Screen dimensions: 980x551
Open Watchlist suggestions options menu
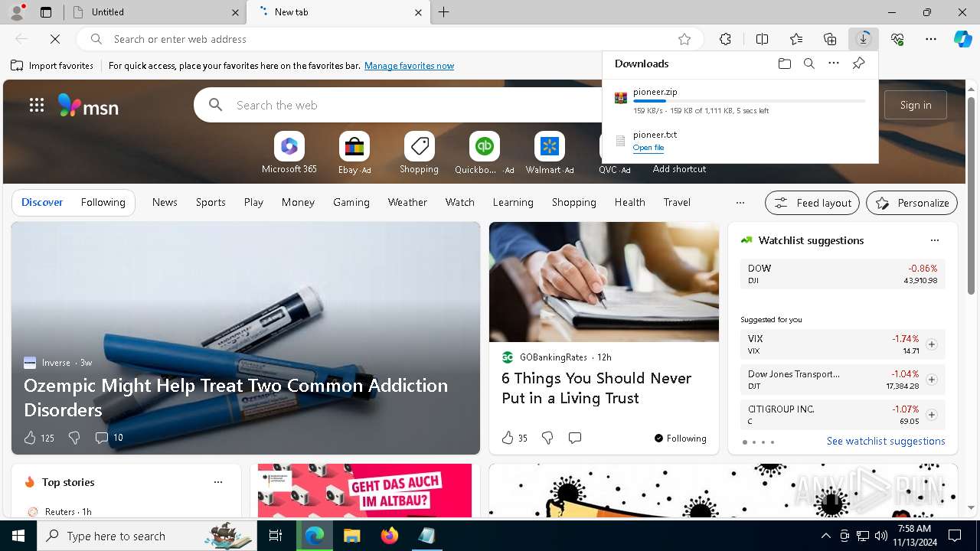[x=934, y=240]
